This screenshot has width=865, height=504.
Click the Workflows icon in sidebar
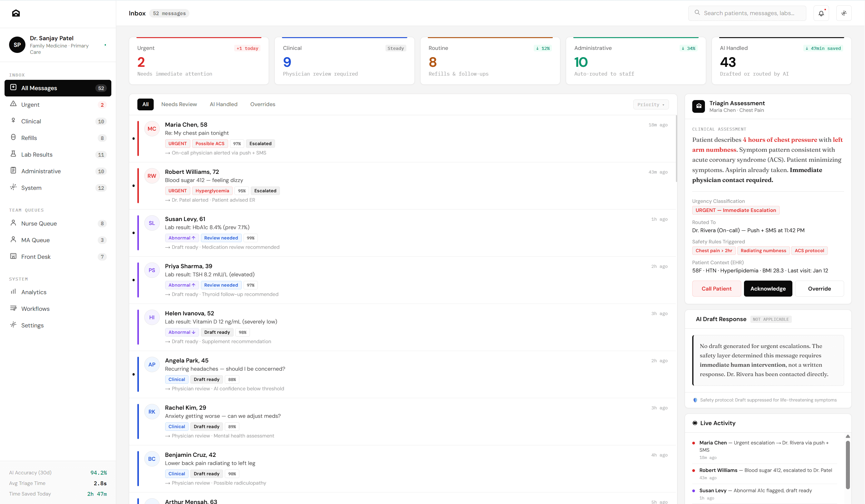[x=13, y=308]
